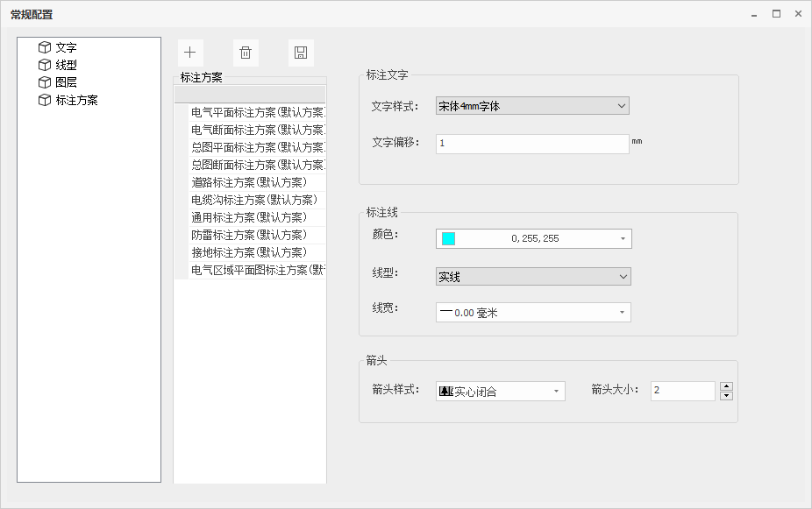Open the 线型 实线 dropdown
This screenshot has height=509, width=812.
(623, 277)
